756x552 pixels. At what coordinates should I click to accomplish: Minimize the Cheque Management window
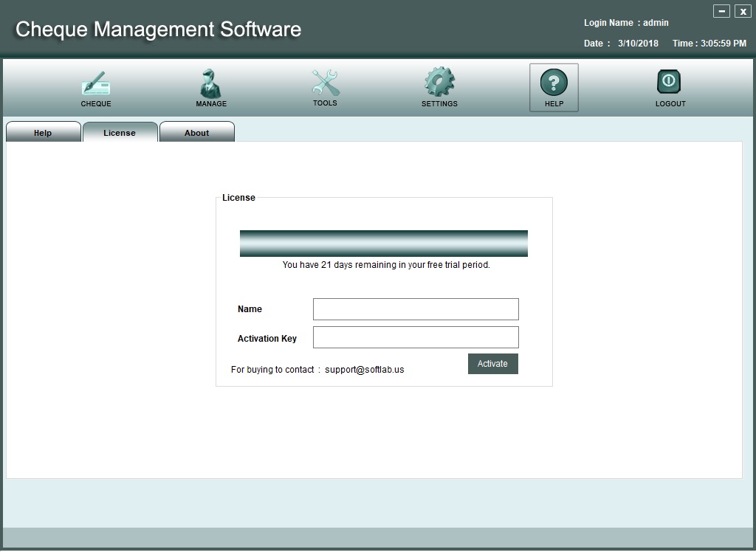[721, 11]
